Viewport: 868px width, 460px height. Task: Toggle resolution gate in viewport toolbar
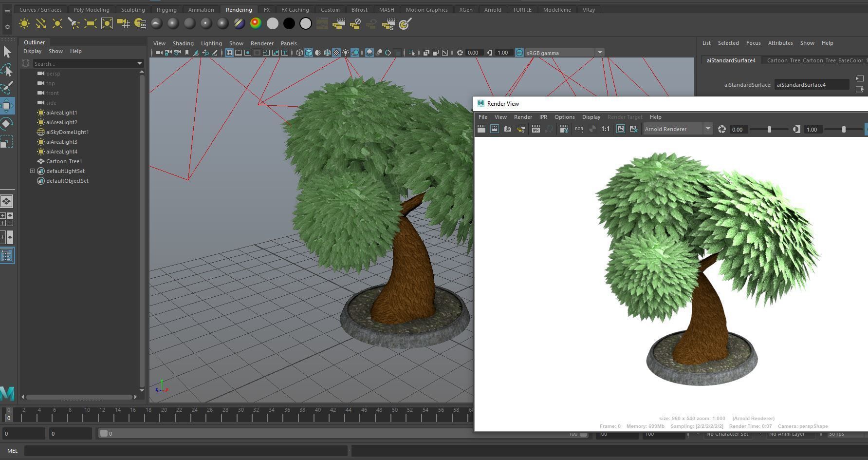[248, 53]
